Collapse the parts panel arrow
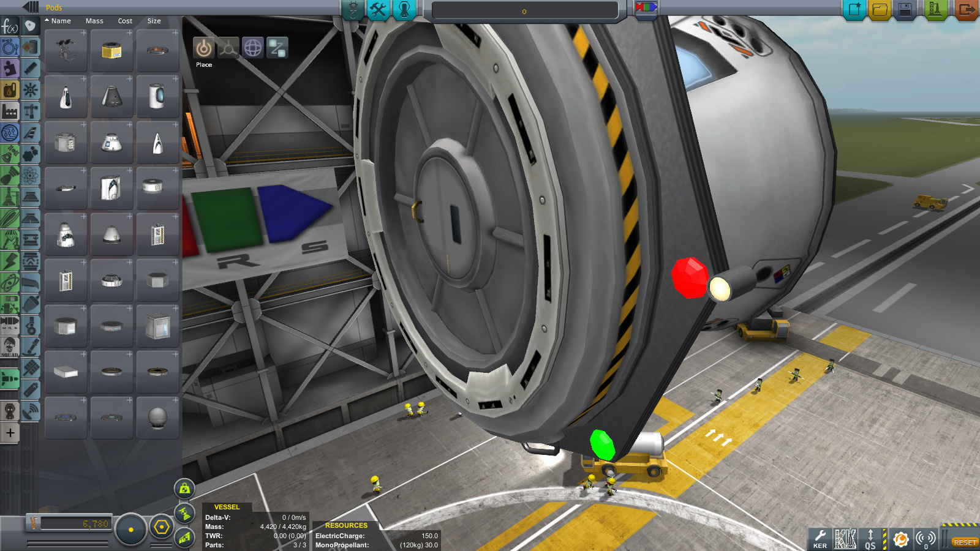Screen dimensions: 980x551 coord(31,7)
